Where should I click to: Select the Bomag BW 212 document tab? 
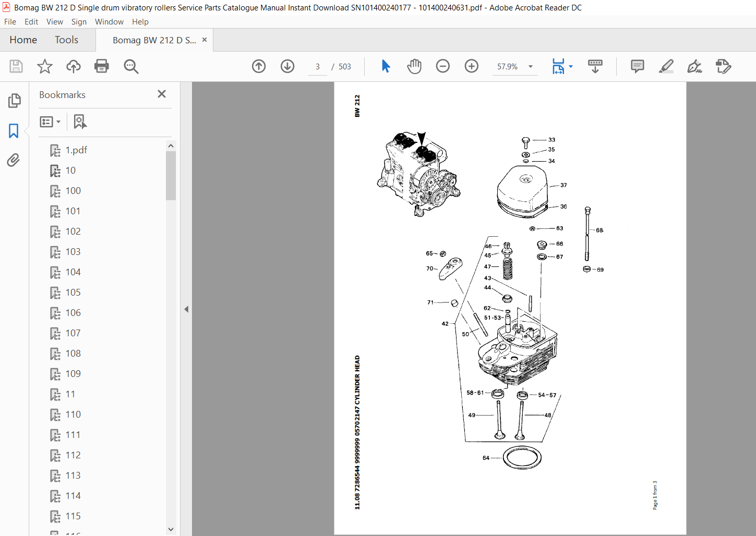154,40
